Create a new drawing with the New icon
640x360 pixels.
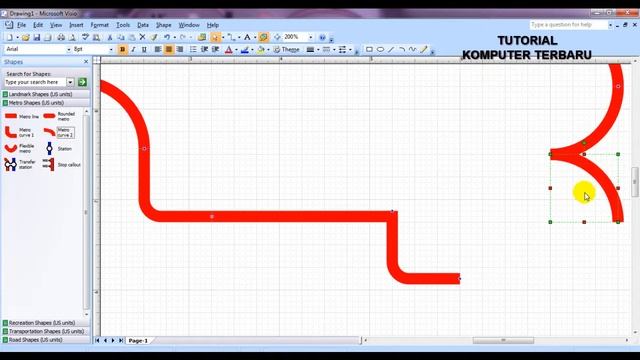coord(9,38)
